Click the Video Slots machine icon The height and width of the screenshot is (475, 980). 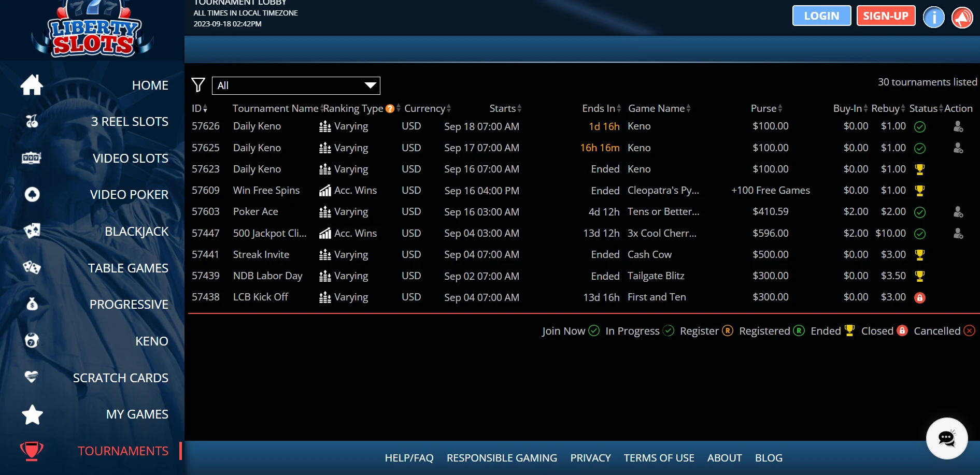click(x=32, y=158)
